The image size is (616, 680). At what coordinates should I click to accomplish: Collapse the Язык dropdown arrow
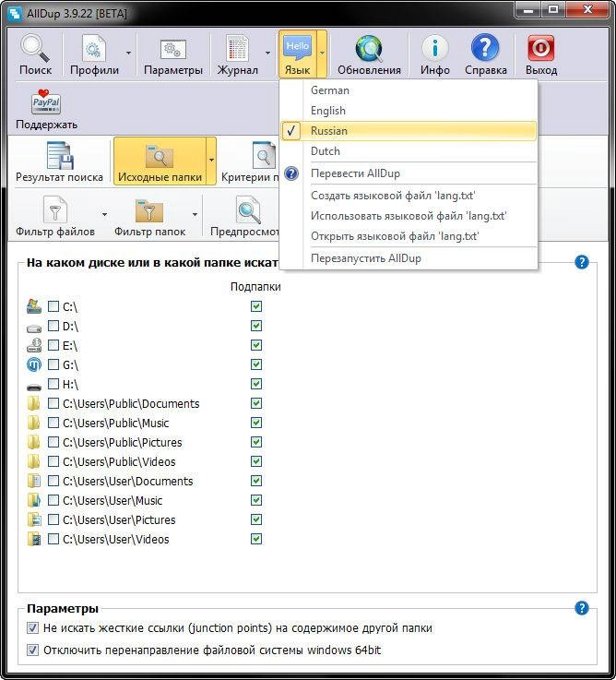tap(322, 53)
